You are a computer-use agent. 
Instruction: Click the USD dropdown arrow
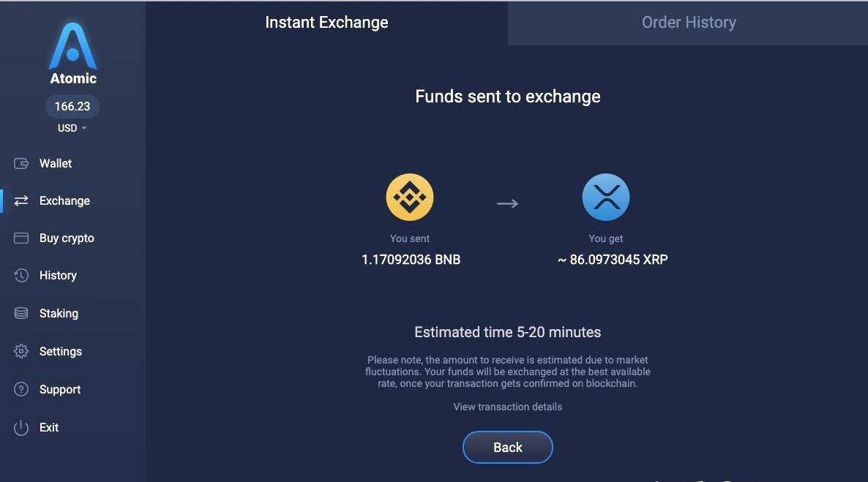(x=84, y=128)
